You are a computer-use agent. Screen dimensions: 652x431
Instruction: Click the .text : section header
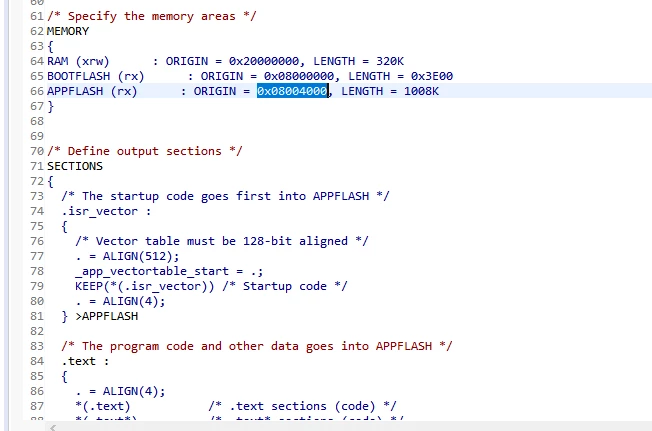85,361
